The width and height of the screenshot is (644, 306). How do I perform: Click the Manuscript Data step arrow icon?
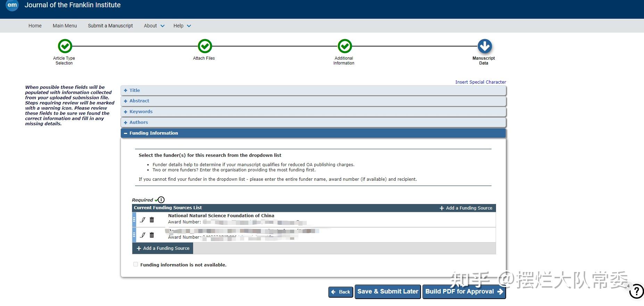(x=485, y=46)
